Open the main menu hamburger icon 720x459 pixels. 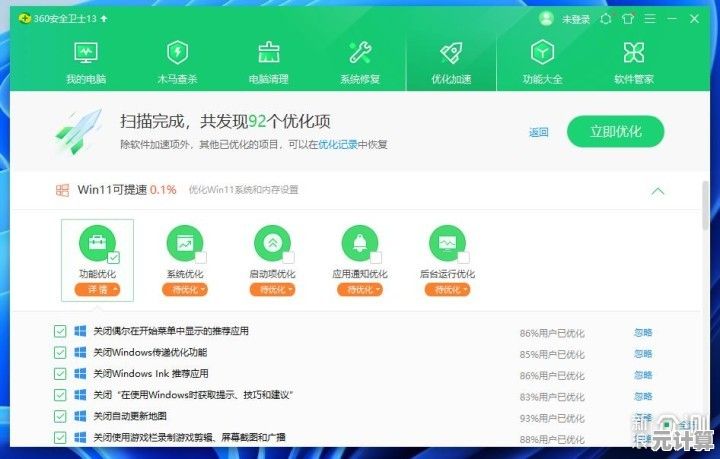point(650,19)
